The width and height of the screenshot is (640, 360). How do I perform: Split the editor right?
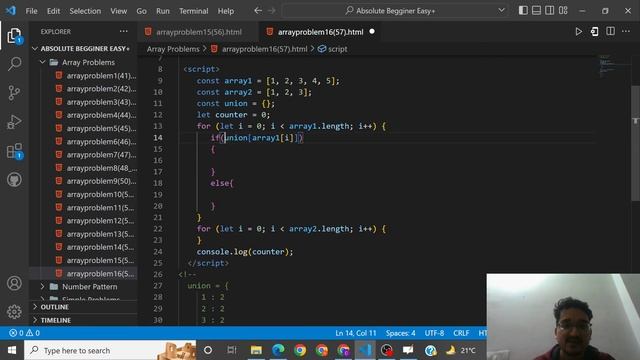click(610, 31)
